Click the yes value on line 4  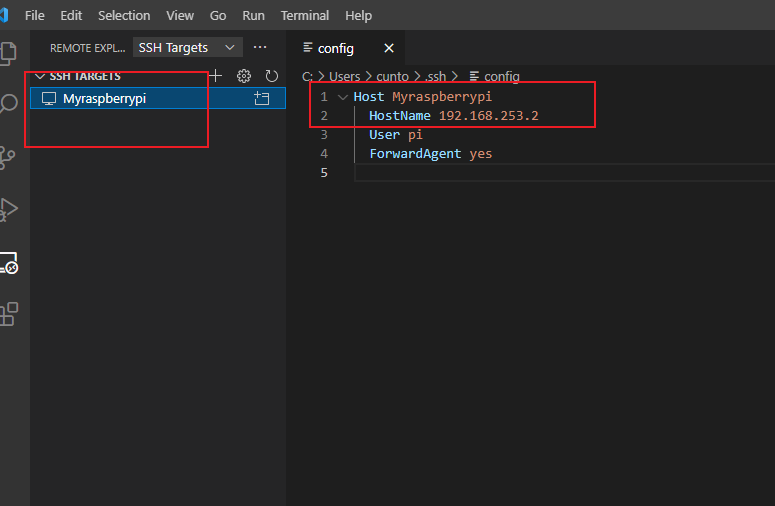(x=480, y=154)
